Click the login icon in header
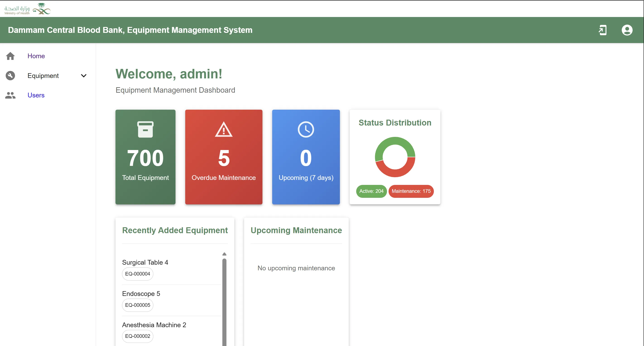This screenshot has width=644, height=346. (603, 30)
